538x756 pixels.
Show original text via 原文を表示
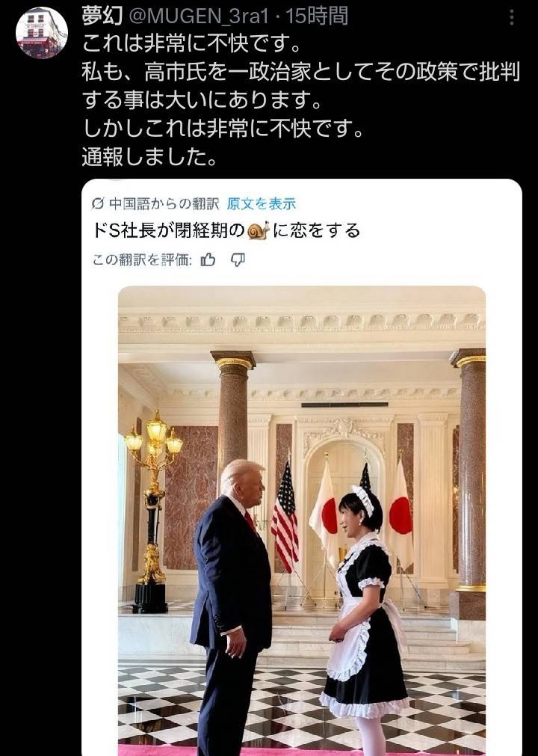coord(261,204)
